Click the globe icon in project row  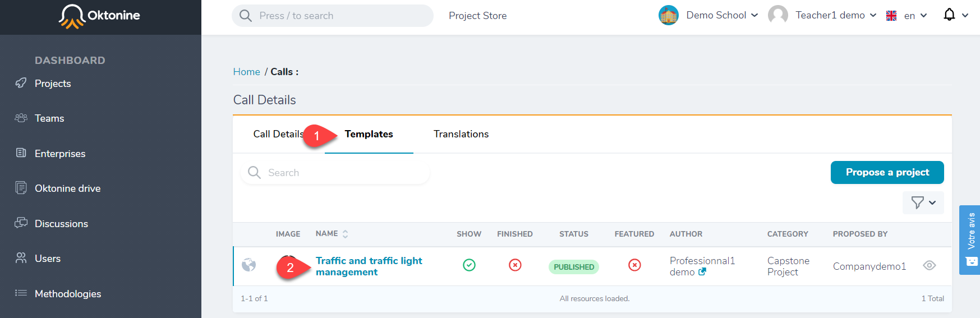(x=249, y=265)
